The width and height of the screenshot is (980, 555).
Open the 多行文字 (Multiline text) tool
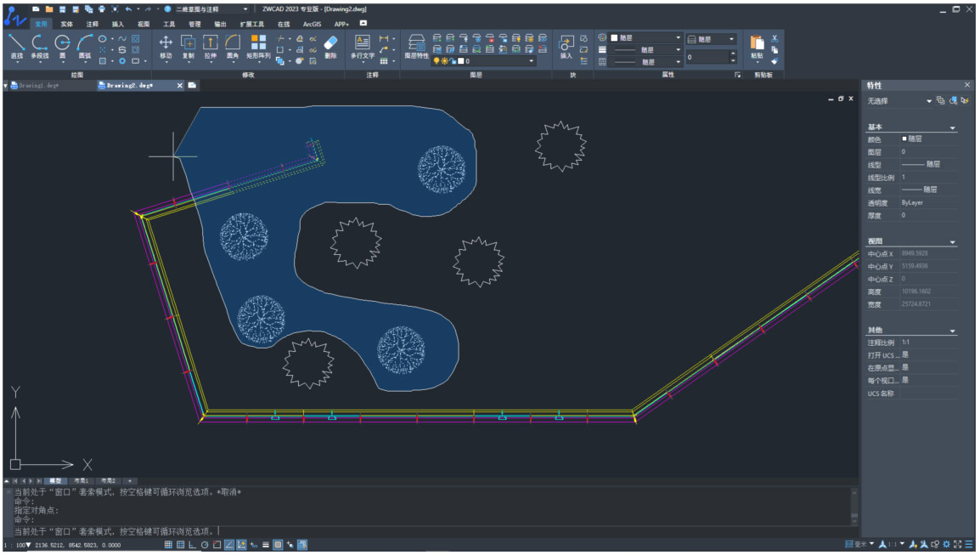pyautogui.click(x=362, y=44)
